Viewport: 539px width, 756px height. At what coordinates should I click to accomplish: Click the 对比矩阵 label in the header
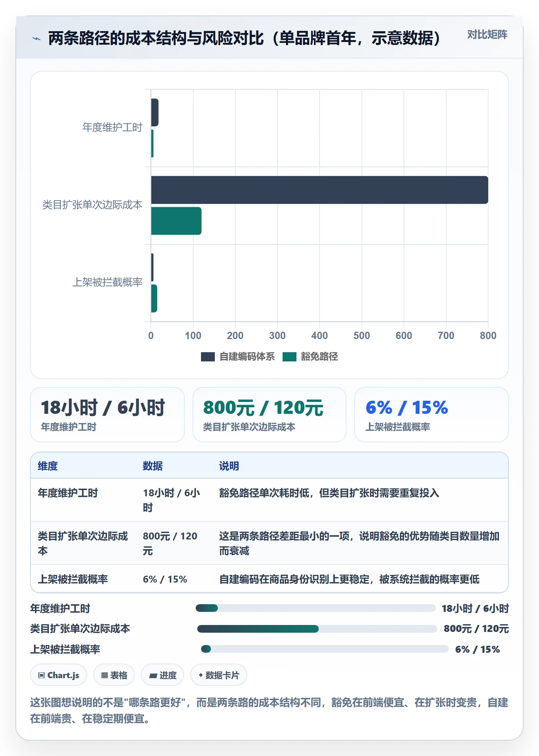487,35
